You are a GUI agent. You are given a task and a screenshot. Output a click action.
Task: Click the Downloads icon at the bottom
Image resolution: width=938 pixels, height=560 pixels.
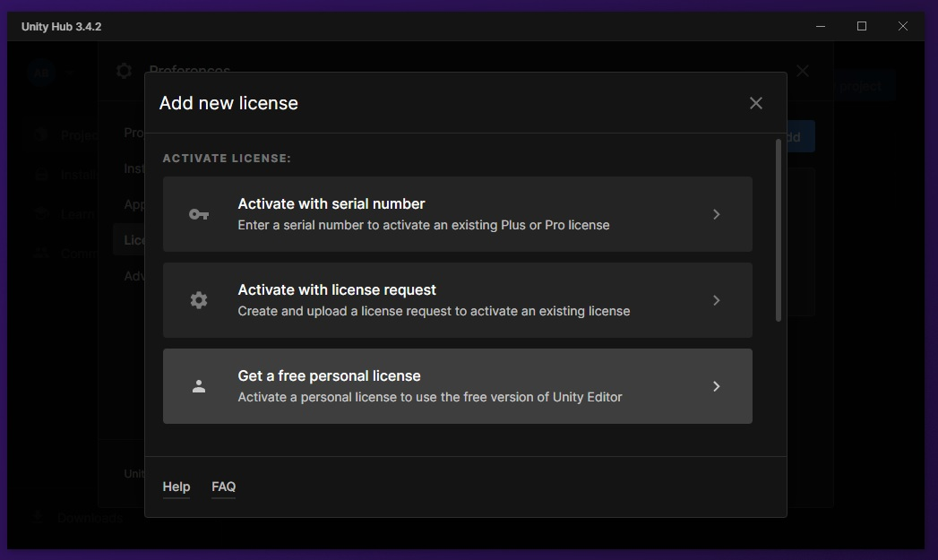[x=37, y=517]
